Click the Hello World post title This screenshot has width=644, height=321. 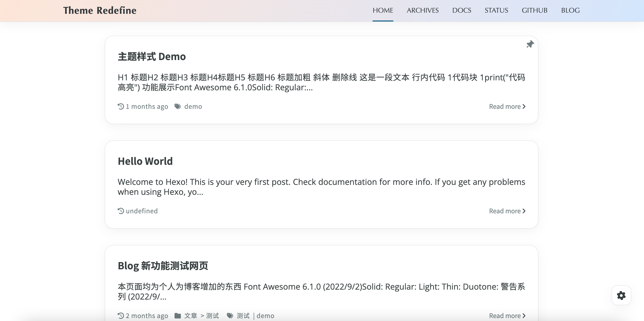[145, 161]
